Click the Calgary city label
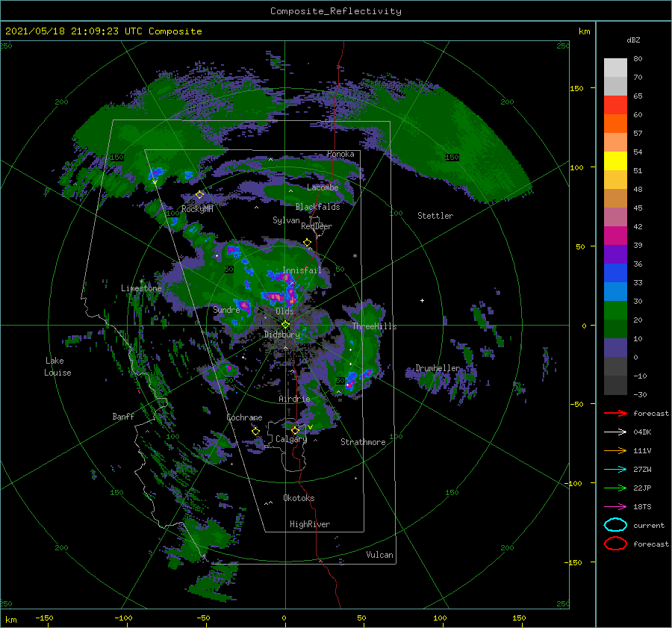The width and height of the screenshot is (672, 628). coord(291,439)
